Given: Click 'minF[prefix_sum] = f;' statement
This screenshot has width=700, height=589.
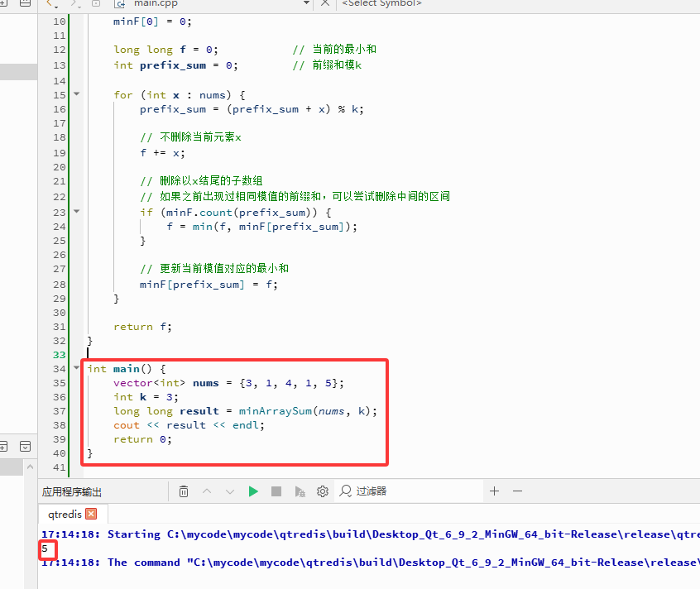Looking at the screenshot, I should pos(209,285).
